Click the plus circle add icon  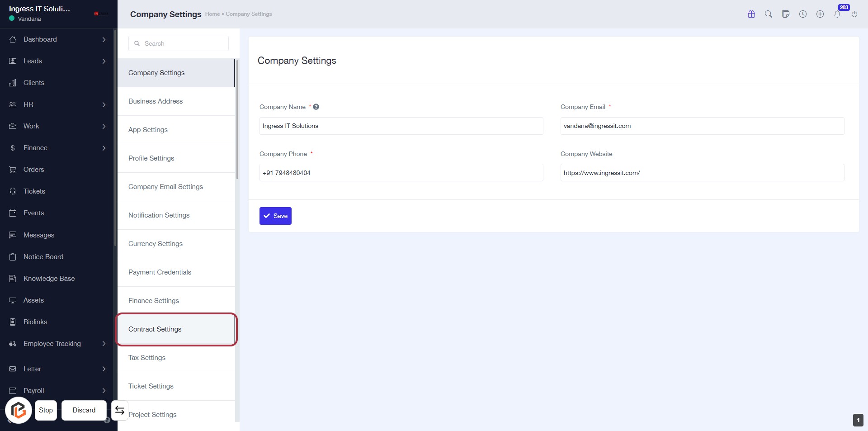(820, 14)
